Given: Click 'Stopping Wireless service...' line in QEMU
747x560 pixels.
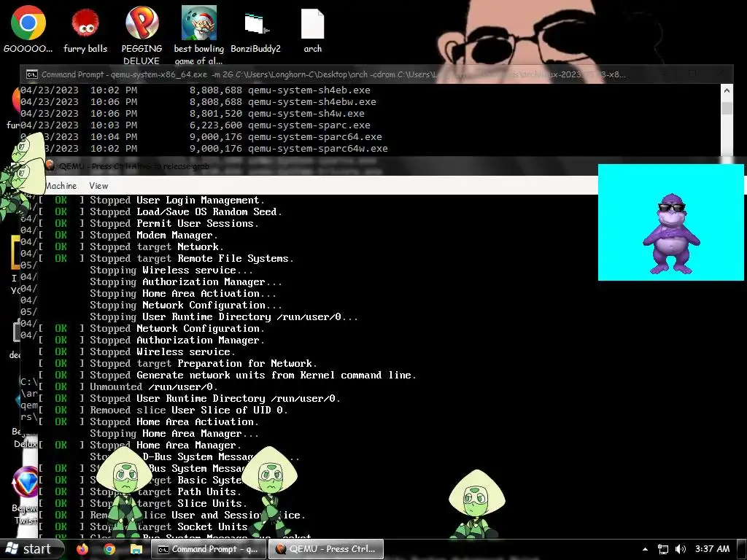Looking at the screenshot, I should (171, 270).
